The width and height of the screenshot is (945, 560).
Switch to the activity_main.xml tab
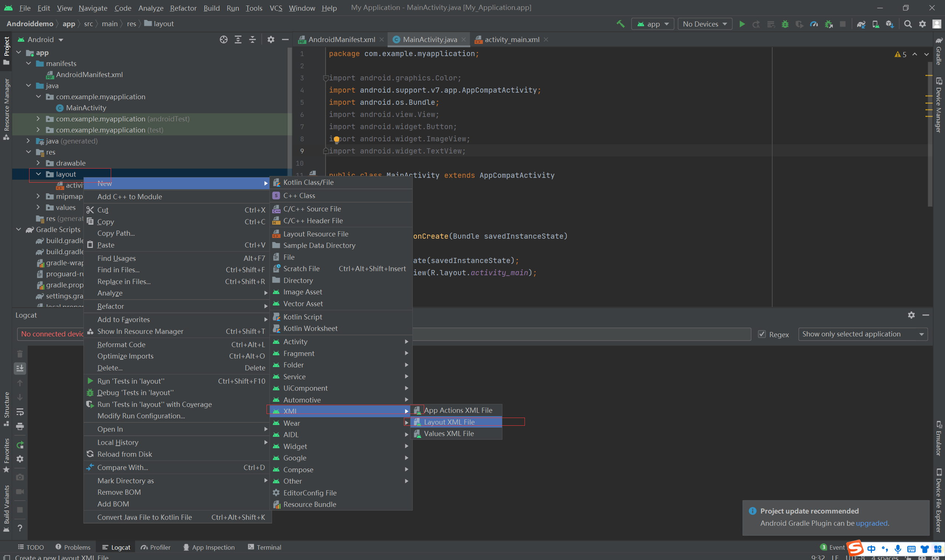(511, 39)
